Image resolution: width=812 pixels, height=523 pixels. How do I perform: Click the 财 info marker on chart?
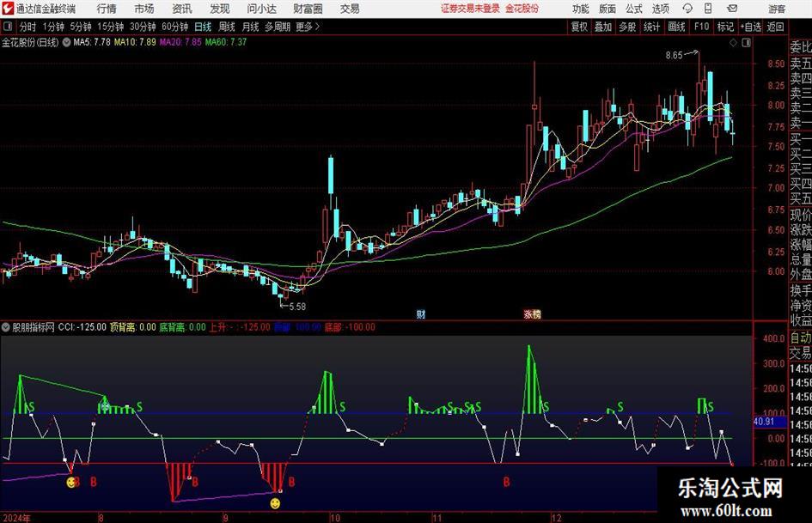coord(421,314)
